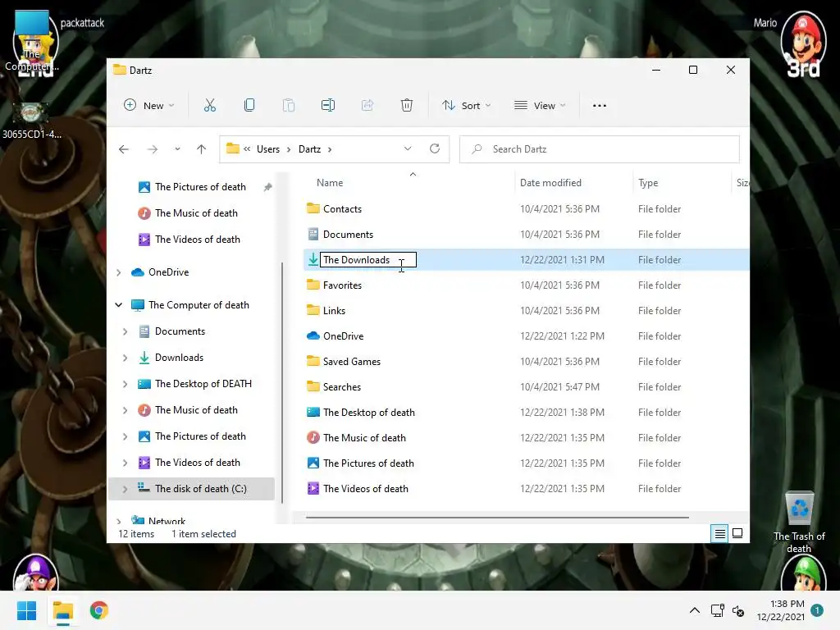The height and width of the screenshot is (630, 840).
Task: Open the taskbar clock and date
Action: (781, 610)
